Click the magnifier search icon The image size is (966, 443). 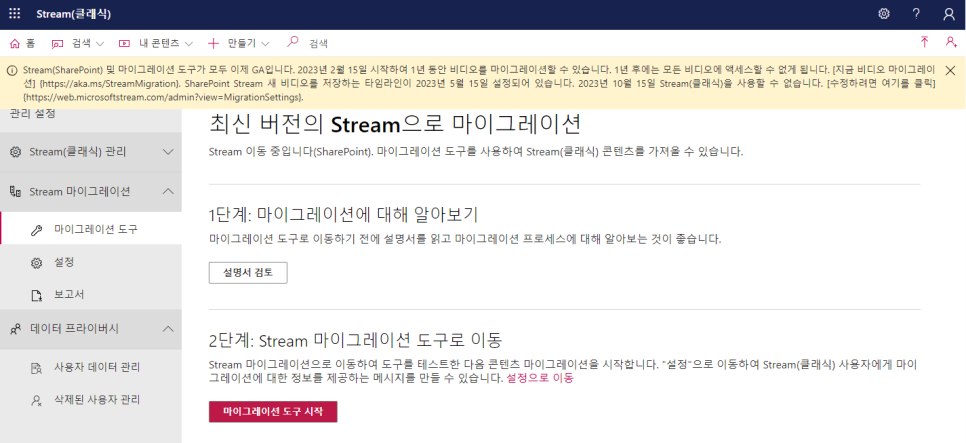[293, 41]
